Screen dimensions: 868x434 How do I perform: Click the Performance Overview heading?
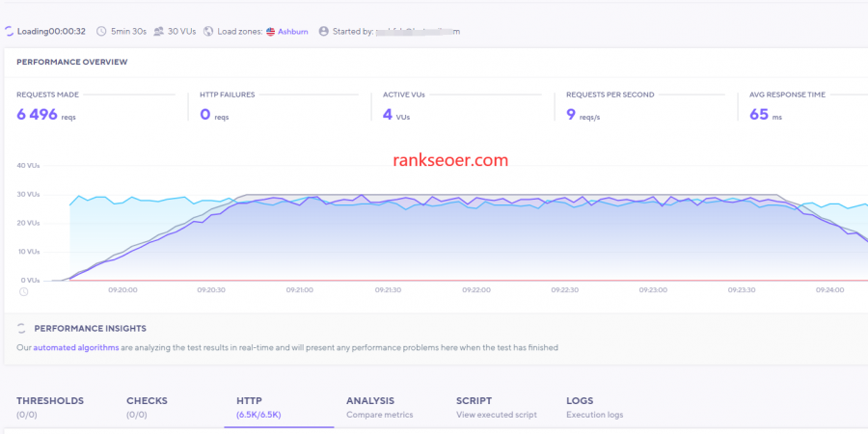(x=72, y=62)
